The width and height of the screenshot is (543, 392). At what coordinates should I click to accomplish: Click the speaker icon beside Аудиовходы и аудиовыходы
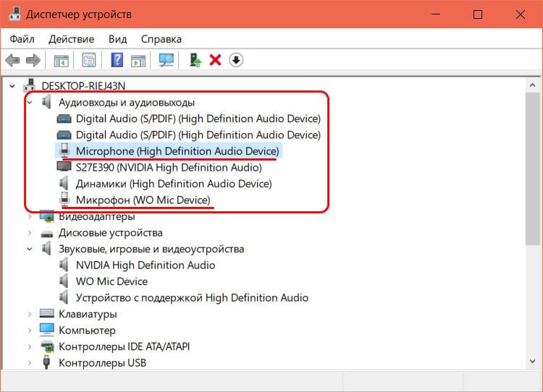(47, 102)
